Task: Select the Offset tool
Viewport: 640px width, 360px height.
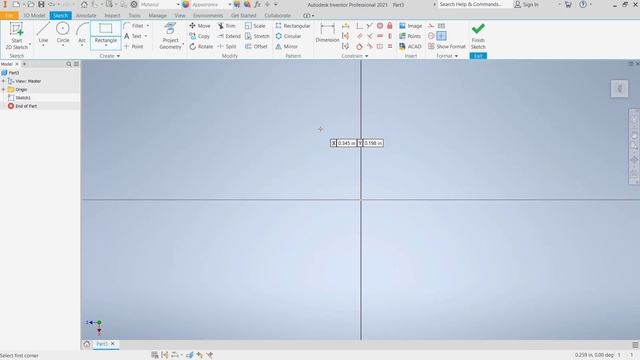Action: (256, 47)
